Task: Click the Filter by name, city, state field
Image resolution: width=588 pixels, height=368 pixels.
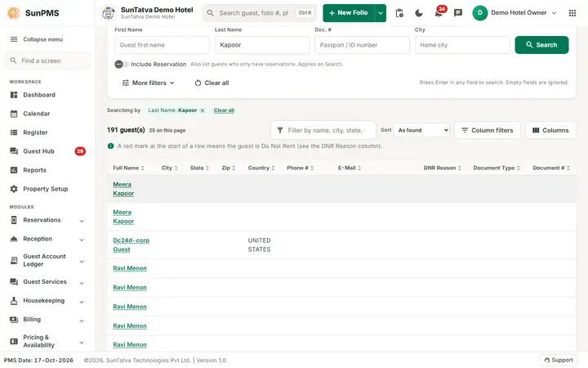Action: [323, 130]
